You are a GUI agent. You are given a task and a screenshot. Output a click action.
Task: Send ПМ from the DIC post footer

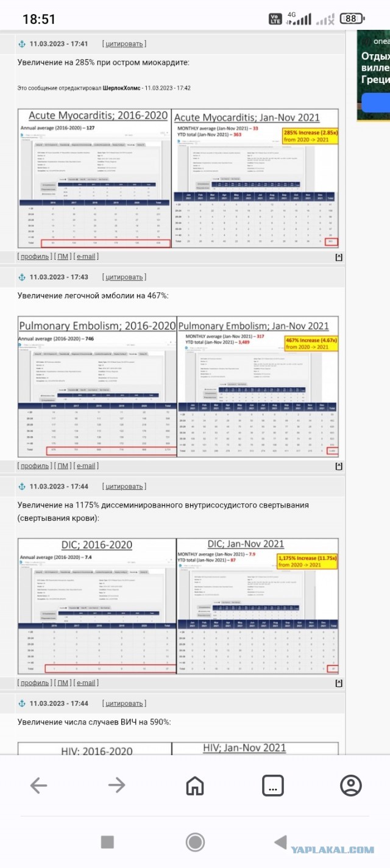63,683
